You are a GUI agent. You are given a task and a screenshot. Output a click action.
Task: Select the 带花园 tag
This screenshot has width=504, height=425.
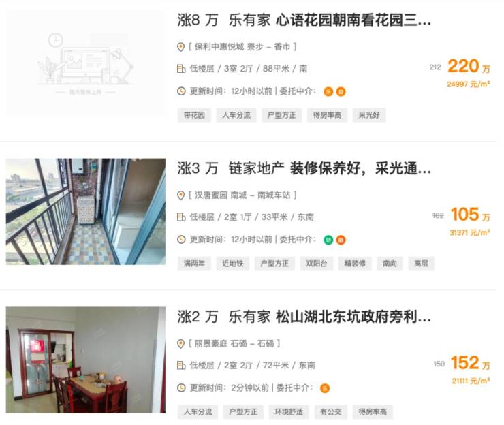(x=194, y=115)
